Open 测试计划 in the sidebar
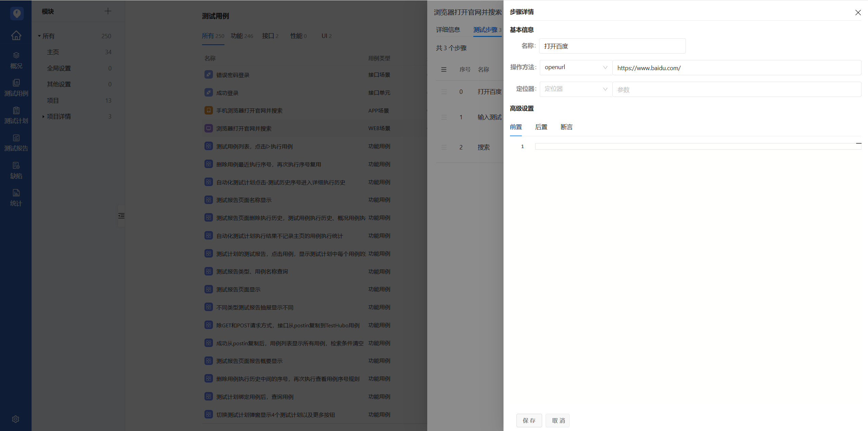Screen dimensions: 868x431 click(16, 115)
